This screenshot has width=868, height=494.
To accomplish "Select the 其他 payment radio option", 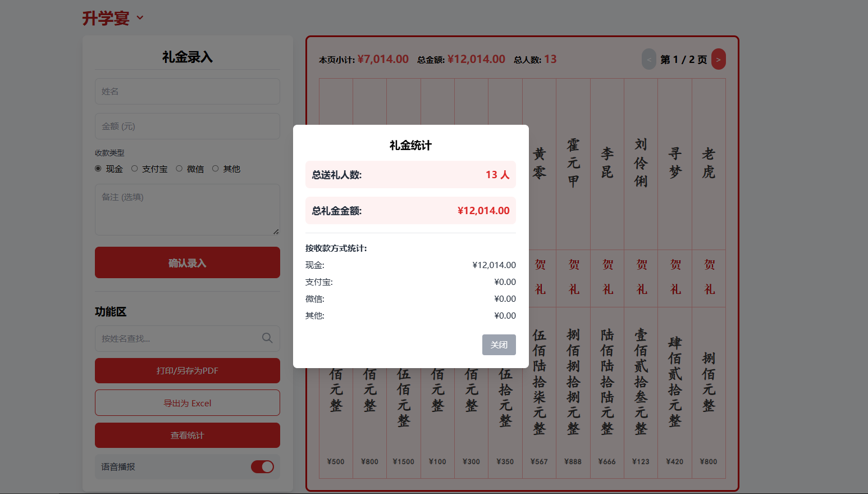I will click(x=216, y=169).
